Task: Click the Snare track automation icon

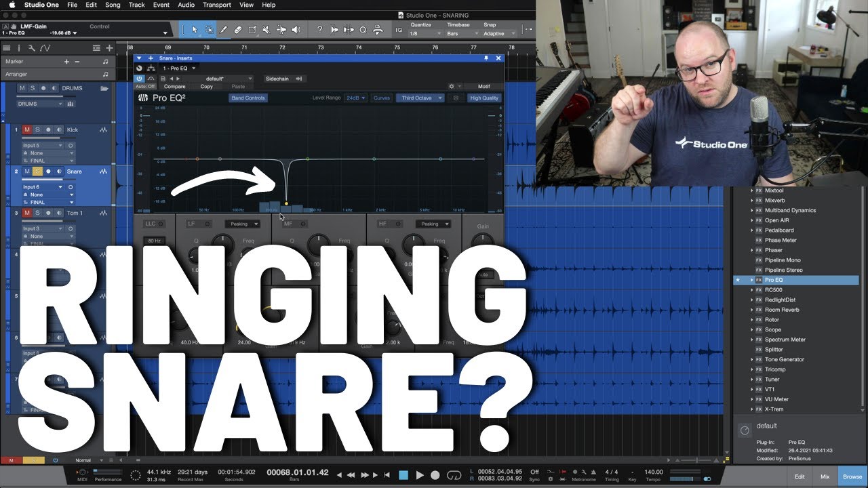Action: coord(104,171)
